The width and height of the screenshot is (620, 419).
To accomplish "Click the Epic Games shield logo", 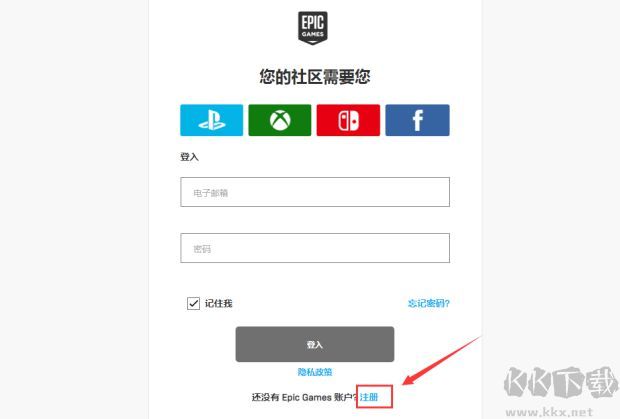I will click(x=312, y=28).
